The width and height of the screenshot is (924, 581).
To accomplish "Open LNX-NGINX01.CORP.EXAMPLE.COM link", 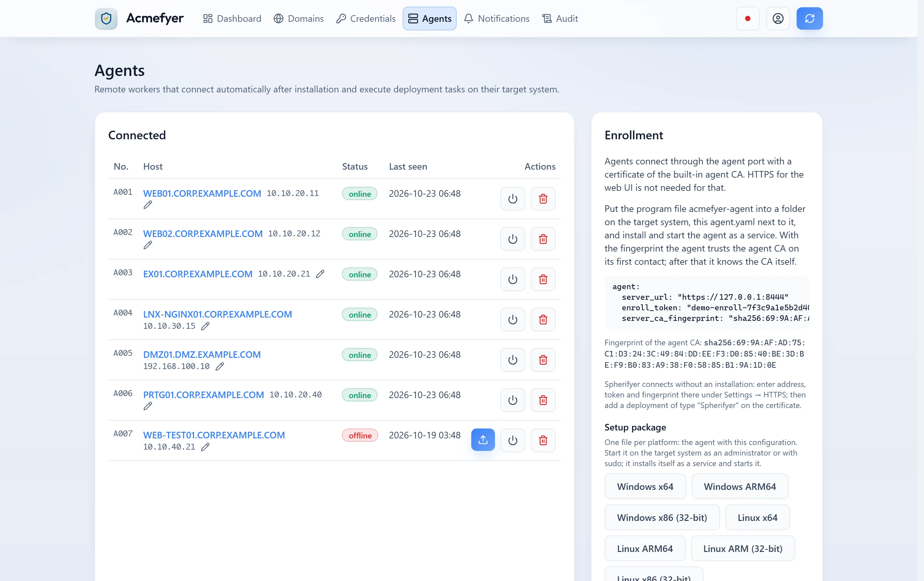I will click(x=217, y=314).
